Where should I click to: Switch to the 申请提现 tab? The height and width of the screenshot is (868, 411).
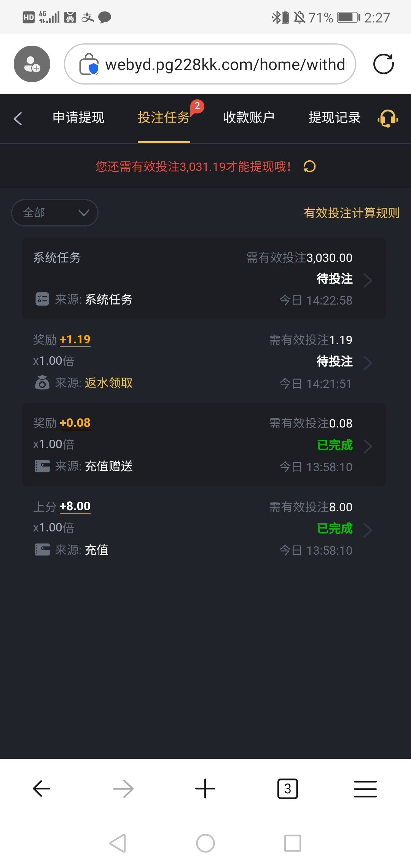tap(78, 118)
